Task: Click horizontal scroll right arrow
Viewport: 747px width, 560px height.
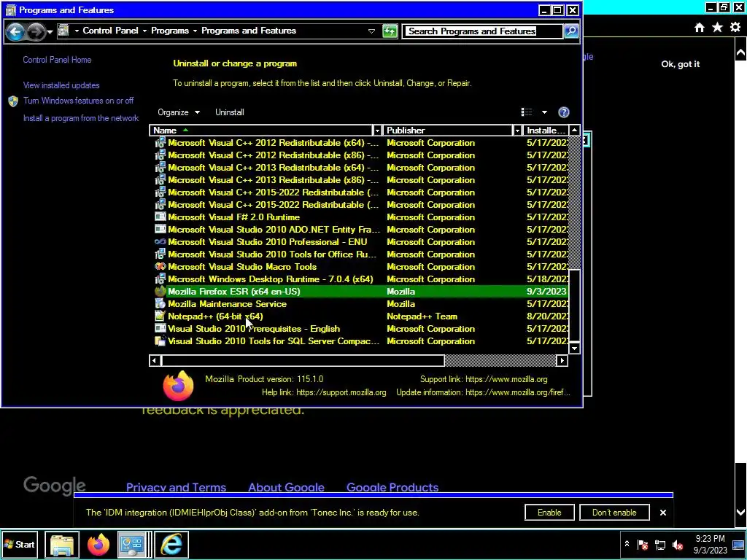Action: pyautogui.click(x=562, y=360)
